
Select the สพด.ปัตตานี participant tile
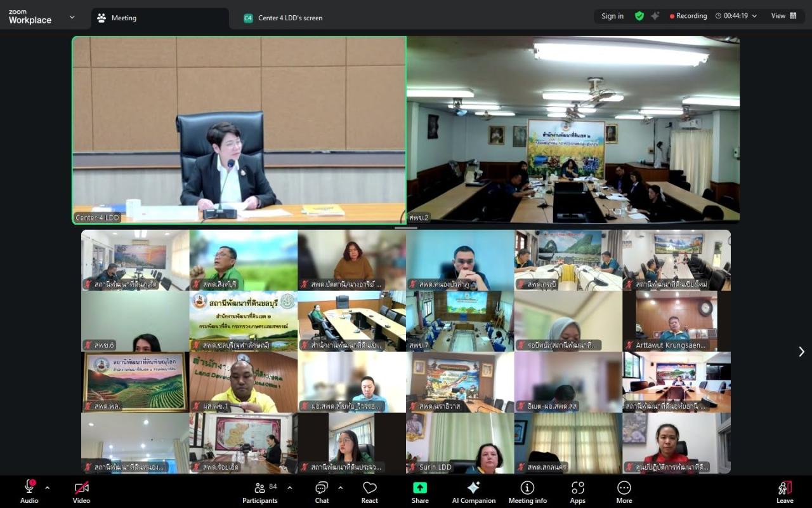click(351, 260)
